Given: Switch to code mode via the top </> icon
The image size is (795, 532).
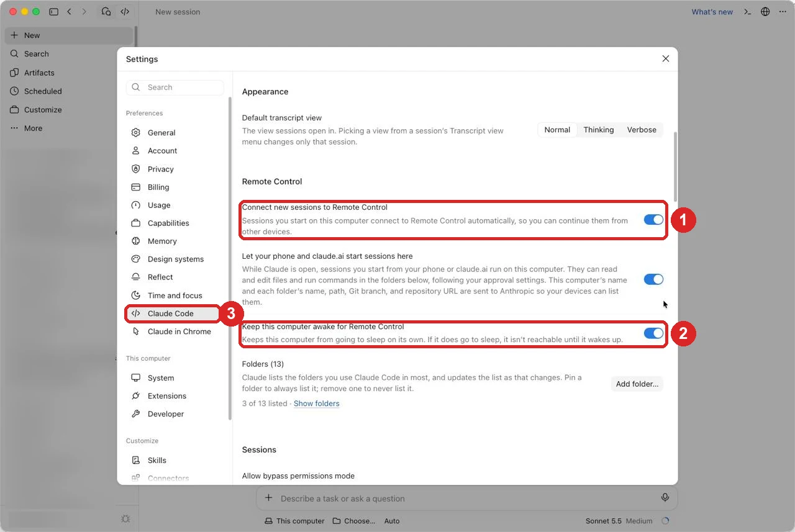Looking at the screenshot, I should (125, 12).
